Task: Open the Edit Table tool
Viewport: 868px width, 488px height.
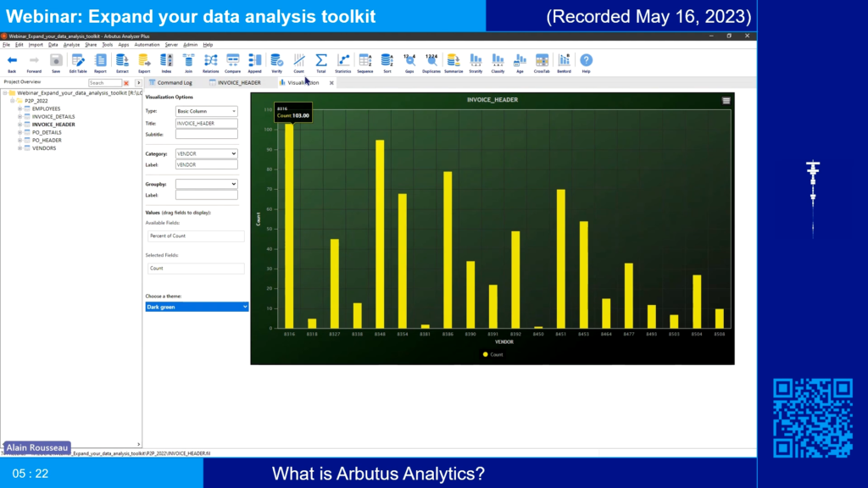Action: [78, 63]
